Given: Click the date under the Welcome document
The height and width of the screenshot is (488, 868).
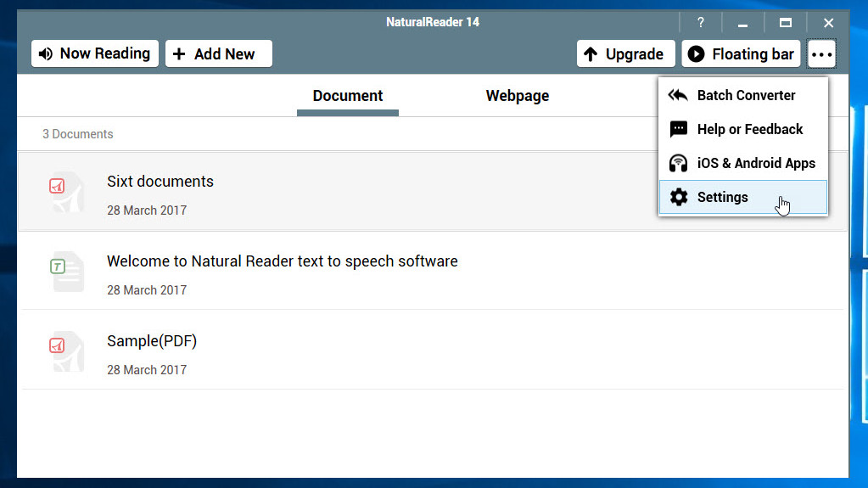Looking at the screenshot, I should [147, 290].
